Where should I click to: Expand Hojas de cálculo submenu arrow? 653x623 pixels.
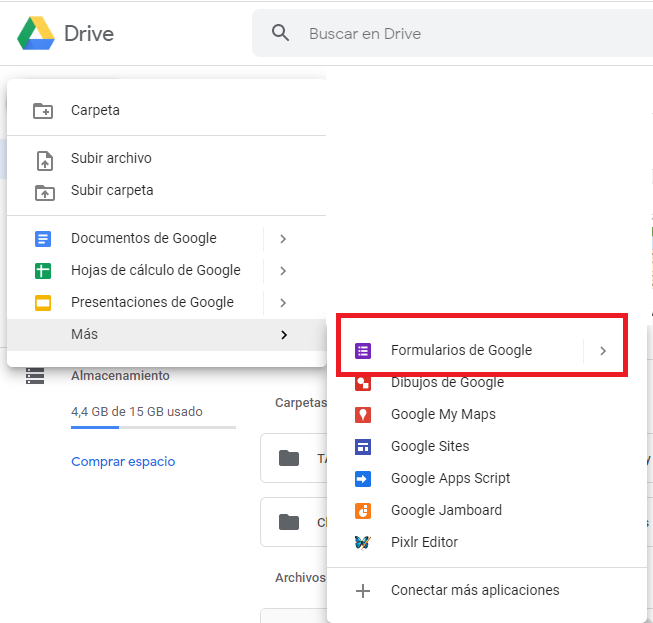[283, 271]
